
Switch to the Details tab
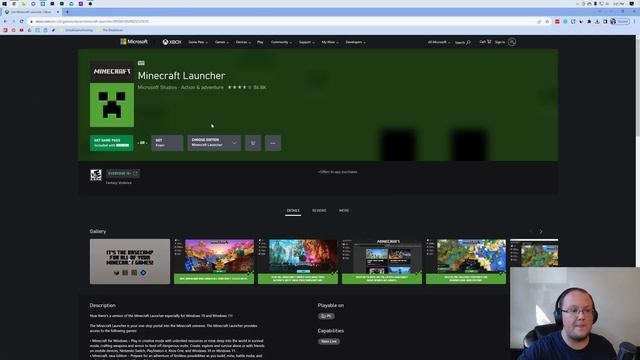click(x=293, y=211)
